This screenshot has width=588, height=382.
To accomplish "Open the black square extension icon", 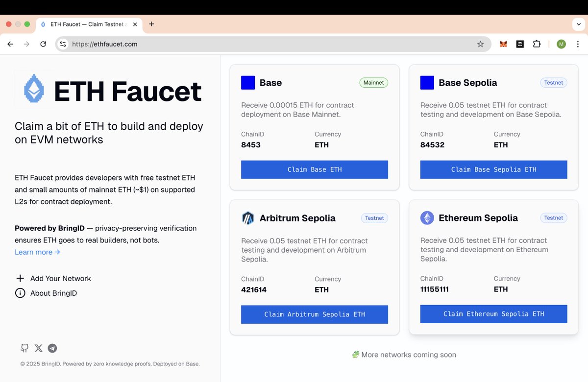I will [520, 44].
